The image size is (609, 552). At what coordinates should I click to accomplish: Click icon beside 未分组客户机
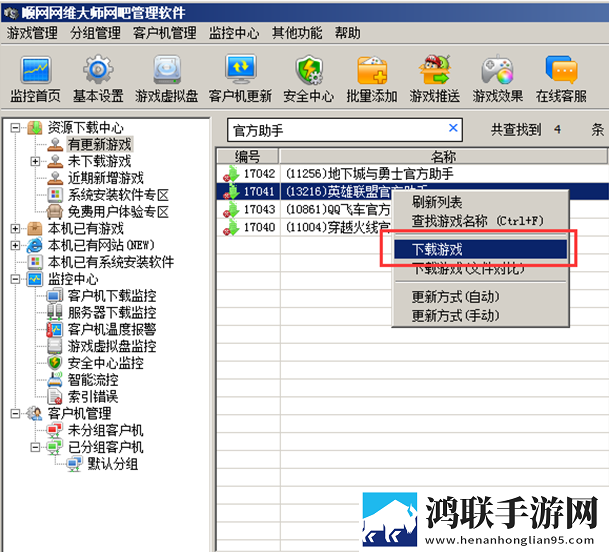pos(55,430)
